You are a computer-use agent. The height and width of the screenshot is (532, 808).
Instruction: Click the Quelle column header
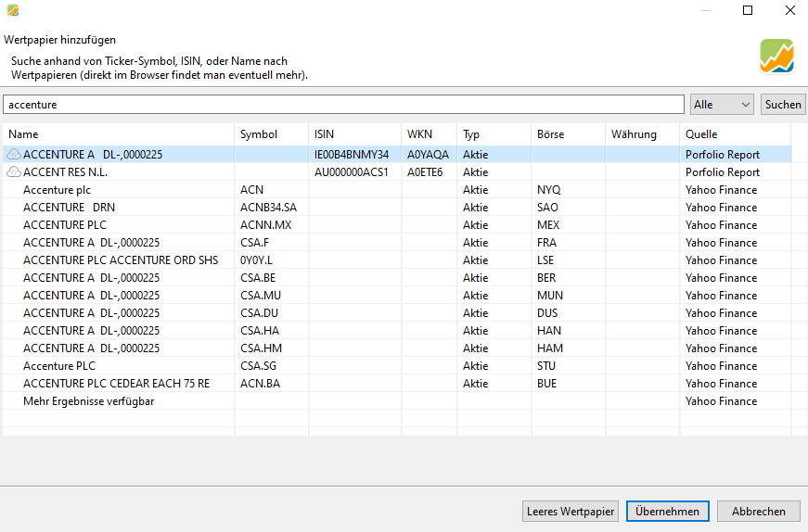point(735,133)
